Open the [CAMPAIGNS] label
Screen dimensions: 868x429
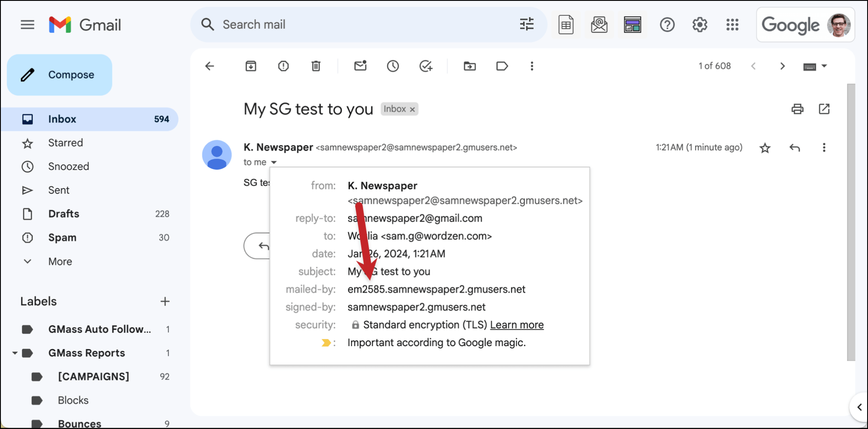point(93,376)
